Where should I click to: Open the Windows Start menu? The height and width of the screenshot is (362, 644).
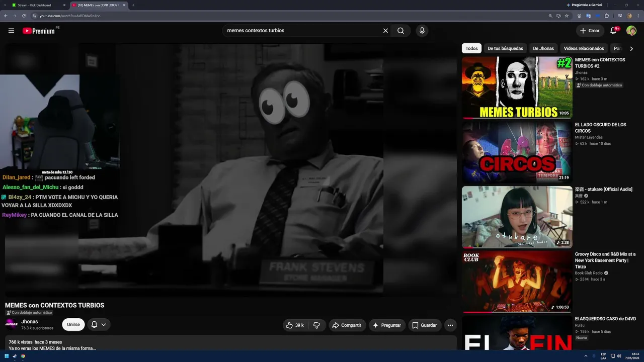click(7, 356)
